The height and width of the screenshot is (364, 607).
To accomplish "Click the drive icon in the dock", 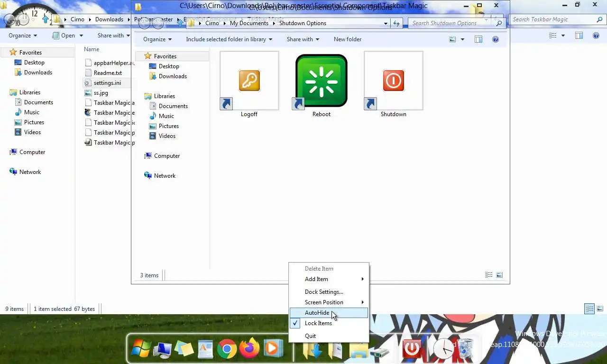I will (x=379, y=353).
